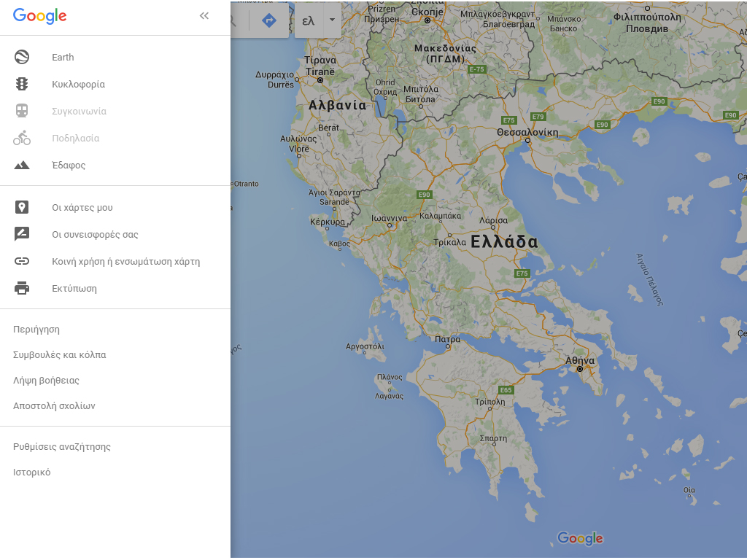The image size is (747, 560).
Task: Click the mountain icon for Έδαφος
Action: click(x=22, y=166)
